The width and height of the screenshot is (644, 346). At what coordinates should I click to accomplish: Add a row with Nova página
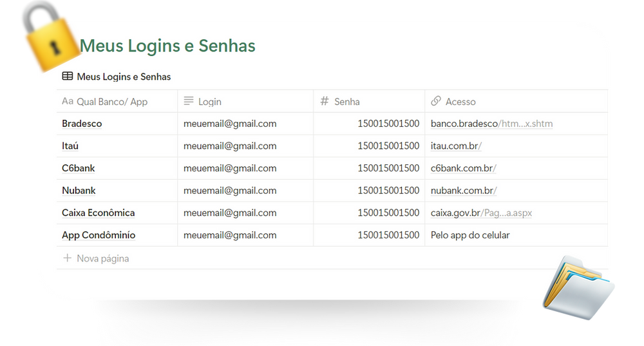click(102, 258)
